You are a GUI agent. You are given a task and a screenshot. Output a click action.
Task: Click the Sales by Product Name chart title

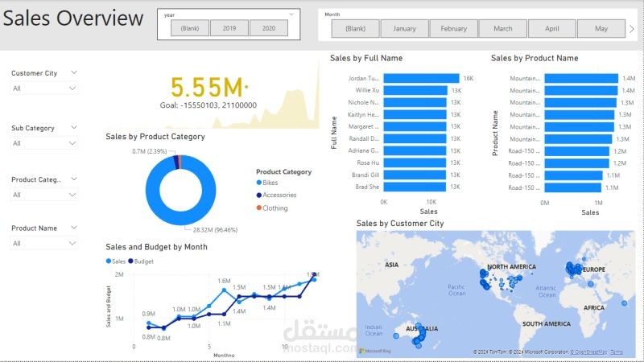coord(535,58)
